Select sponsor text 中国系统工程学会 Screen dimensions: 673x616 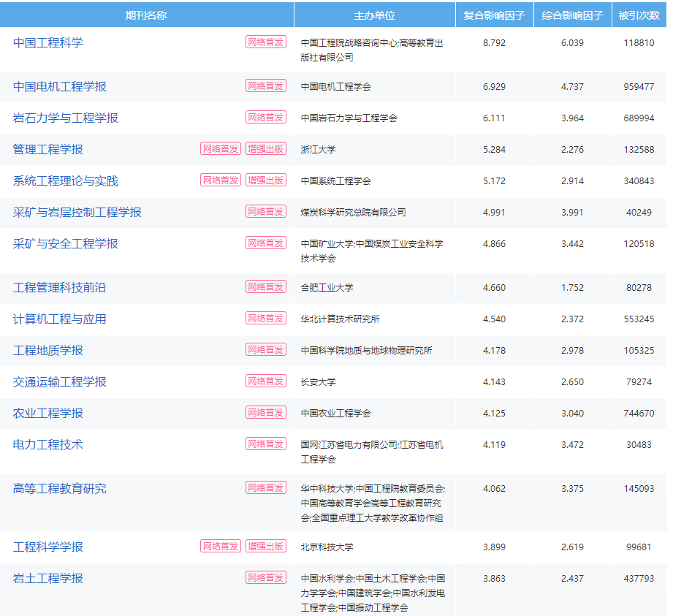(x=336, y=180)
